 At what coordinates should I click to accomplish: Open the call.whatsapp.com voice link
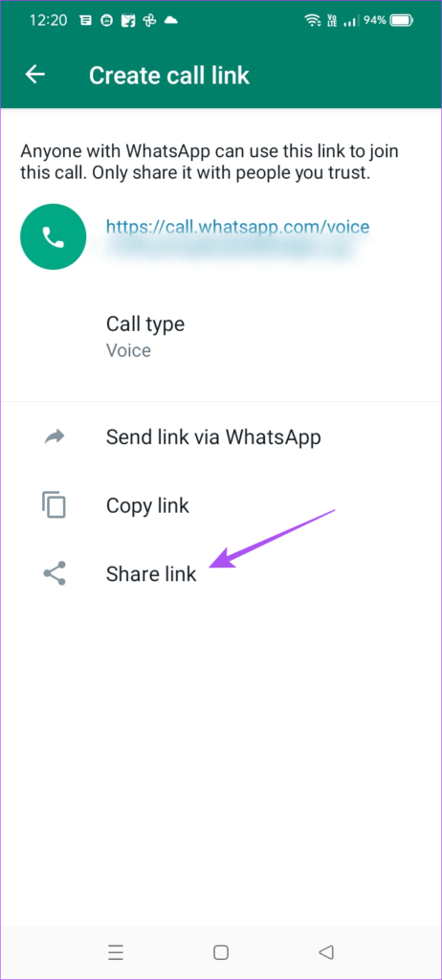tap(237, 227)
